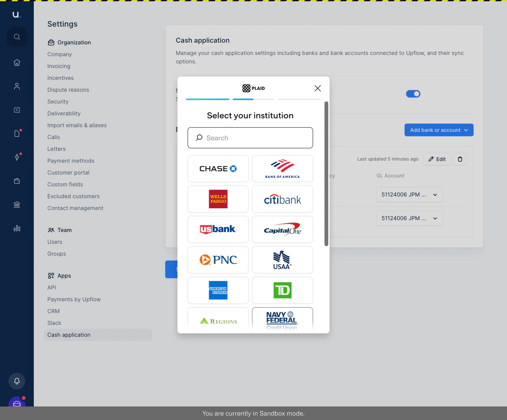Pick US Bank institution tile
This screenshot has height=420, width=507.
tap(218, 229)
